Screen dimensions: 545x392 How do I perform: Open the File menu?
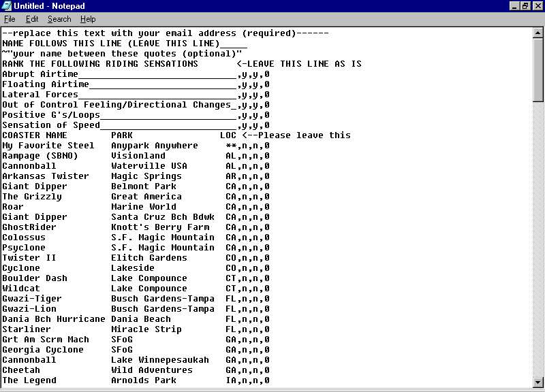click(10, 19)
